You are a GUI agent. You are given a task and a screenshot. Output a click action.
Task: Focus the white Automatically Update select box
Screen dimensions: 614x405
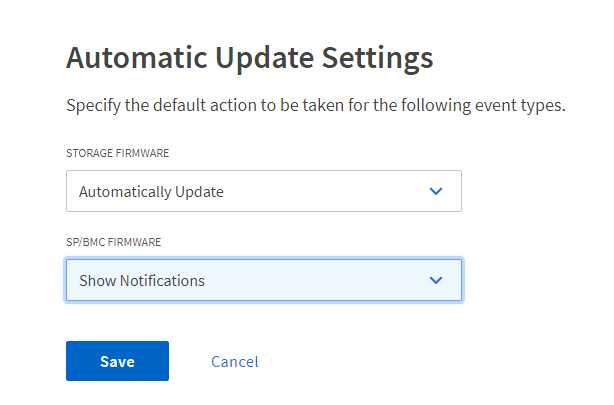coord(264,191)
